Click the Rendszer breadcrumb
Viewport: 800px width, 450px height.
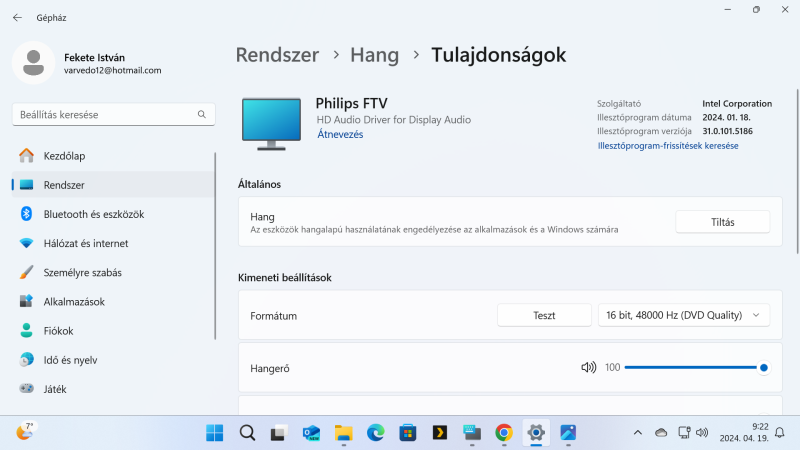point(277,55)
